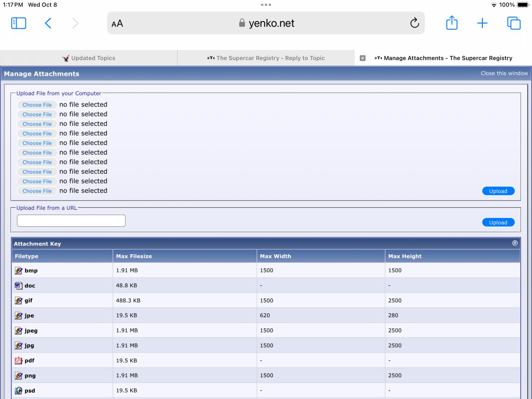Click the last Choose File button
The height and width of the screenshot is (399, 532).
point(37,191)
